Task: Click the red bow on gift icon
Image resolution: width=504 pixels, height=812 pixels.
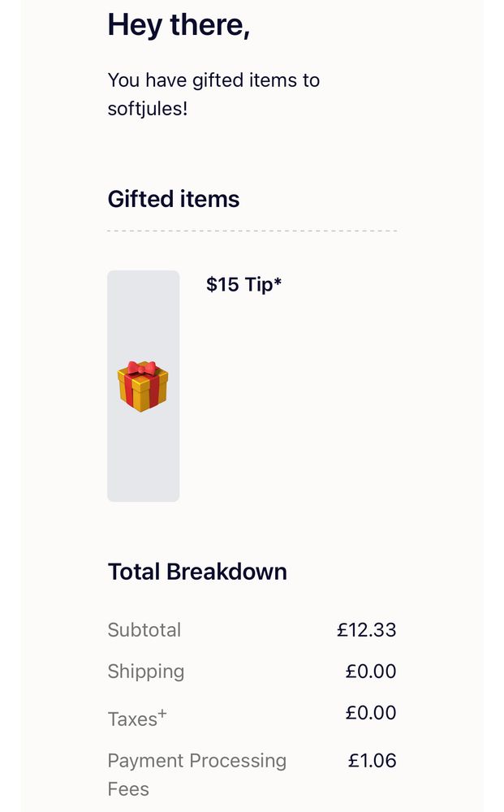Action: pos(142,369)
